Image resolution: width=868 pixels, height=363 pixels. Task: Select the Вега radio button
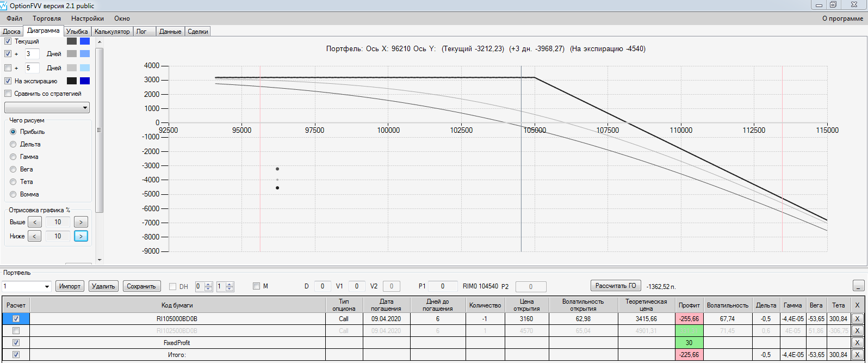pos(14,169)
